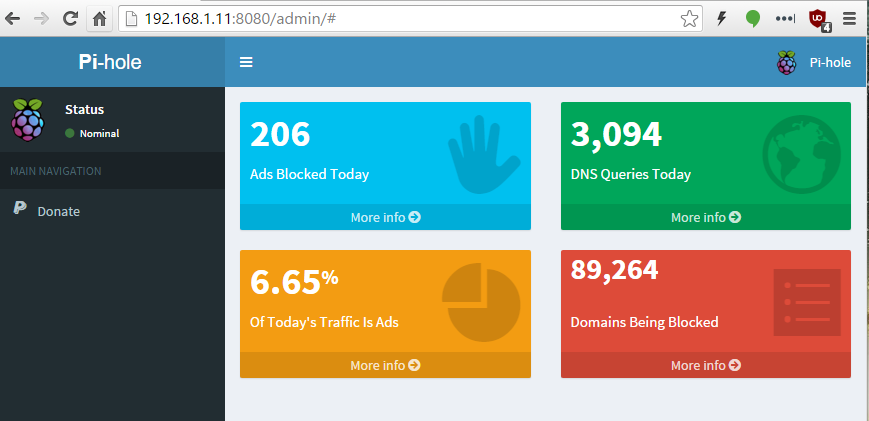Click the globe icon on DNS Queries card

[801, 155]
